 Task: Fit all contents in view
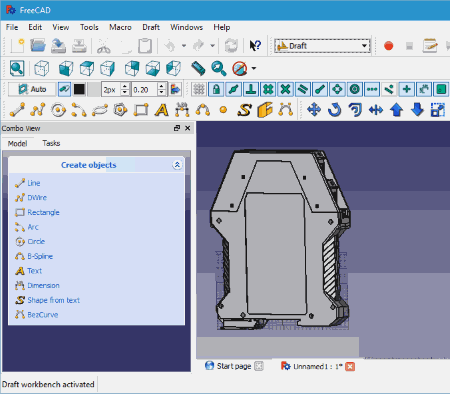tap(17, 68)
